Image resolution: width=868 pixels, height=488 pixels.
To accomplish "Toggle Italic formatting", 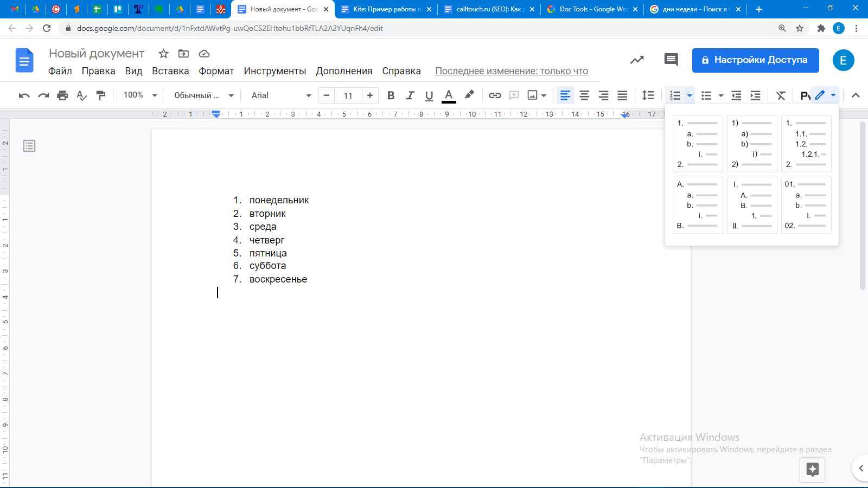I will [410, 95].
